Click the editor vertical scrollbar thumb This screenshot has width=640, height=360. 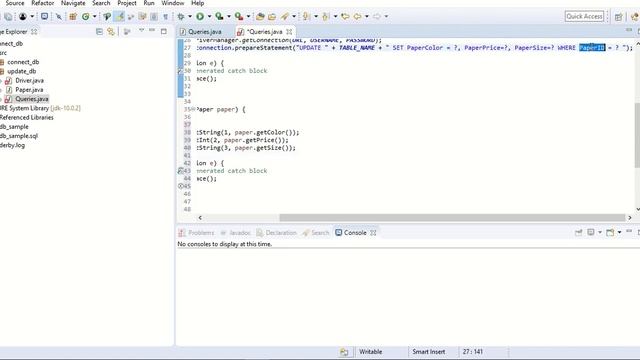[637, 136]
